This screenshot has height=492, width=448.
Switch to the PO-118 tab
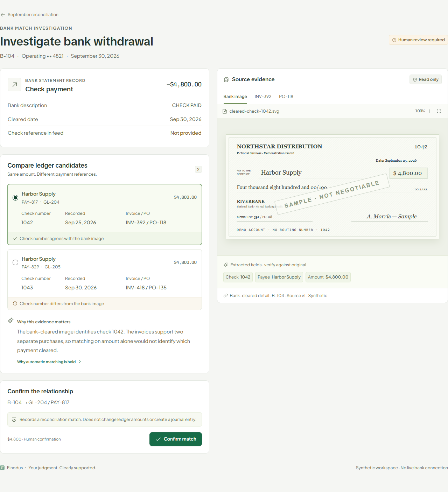point(286,97)
